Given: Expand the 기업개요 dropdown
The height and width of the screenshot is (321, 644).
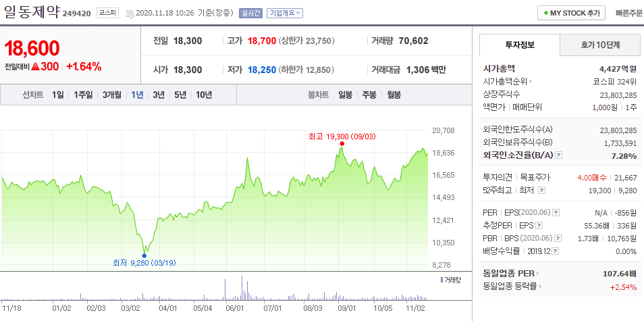Looking at the screenshot, I should coord(285,13).
